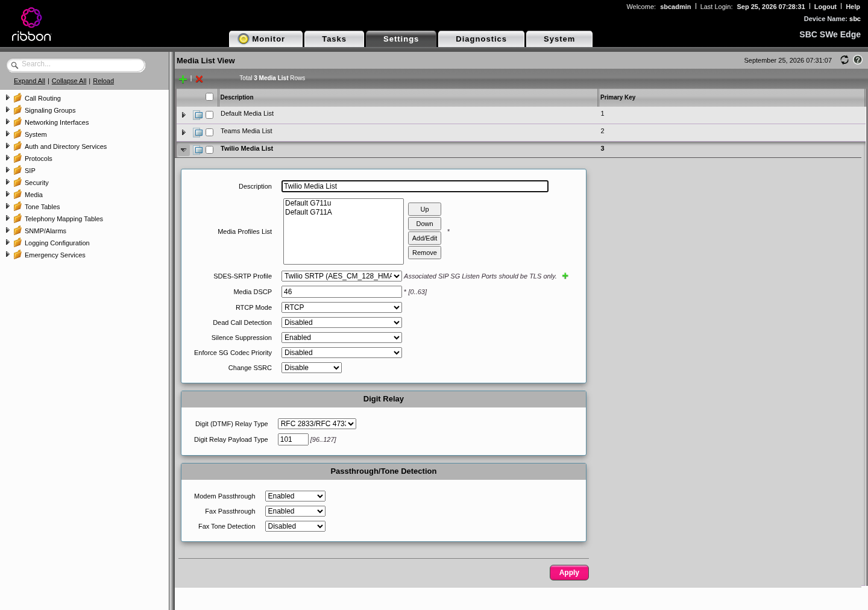Click the Logging Configuration folder icon

point(17,242)
